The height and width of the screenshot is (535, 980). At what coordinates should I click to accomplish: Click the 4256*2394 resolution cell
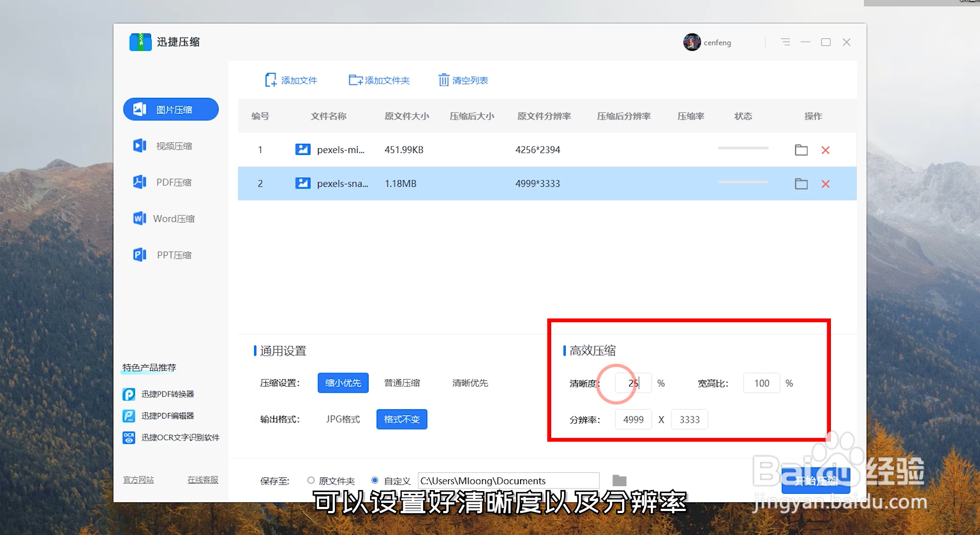(x=537, y=150)
